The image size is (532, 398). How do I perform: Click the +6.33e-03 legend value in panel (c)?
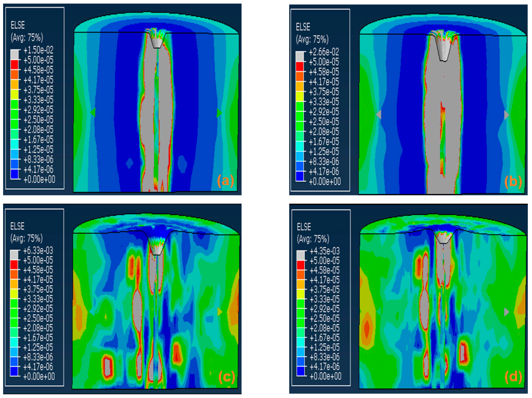pyautogui.click(x=38, y=250)
